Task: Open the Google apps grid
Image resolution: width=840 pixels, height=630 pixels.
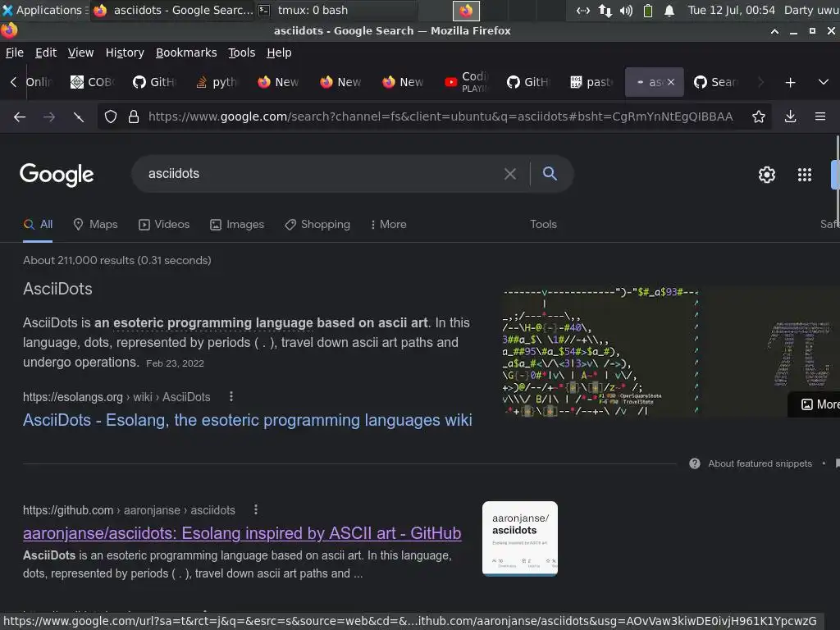Action: coord(805,175)
